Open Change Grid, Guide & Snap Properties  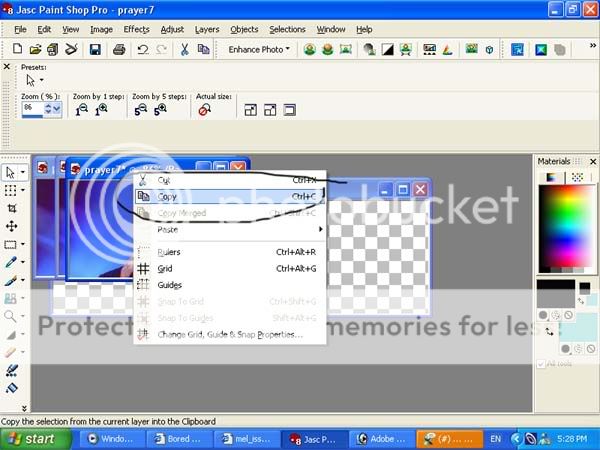230,334
